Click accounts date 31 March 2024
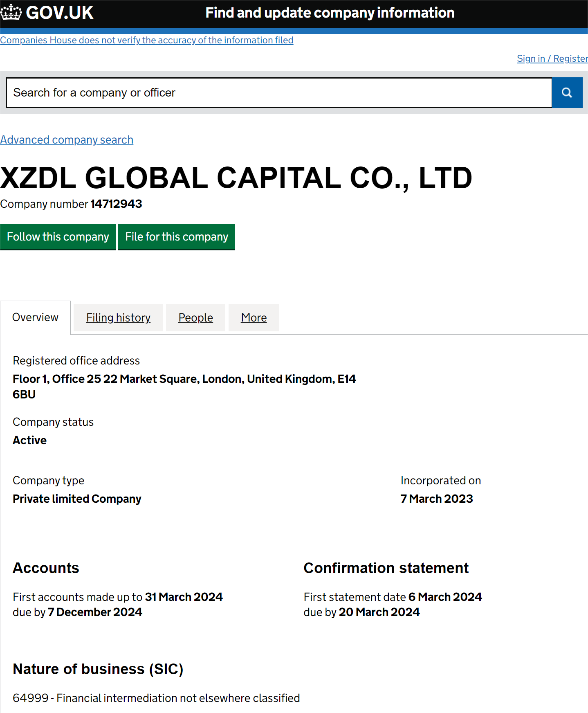 click(x=184, y=597)
